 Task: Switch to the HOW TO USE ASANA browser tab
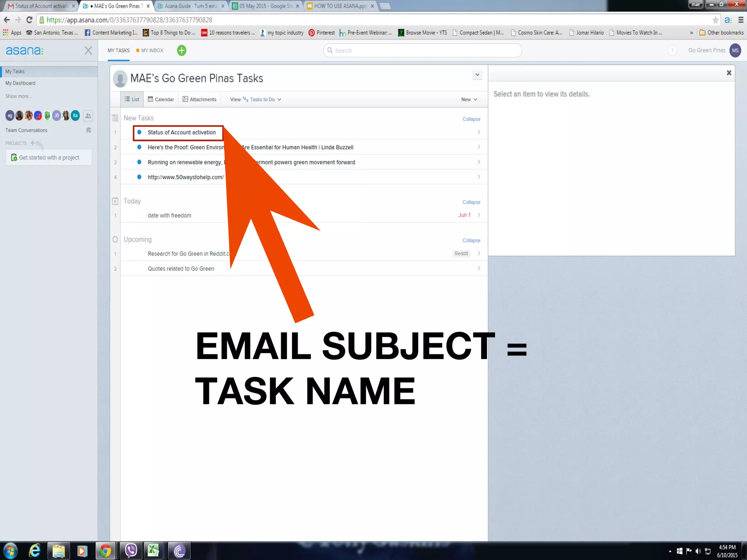[340, 6]
